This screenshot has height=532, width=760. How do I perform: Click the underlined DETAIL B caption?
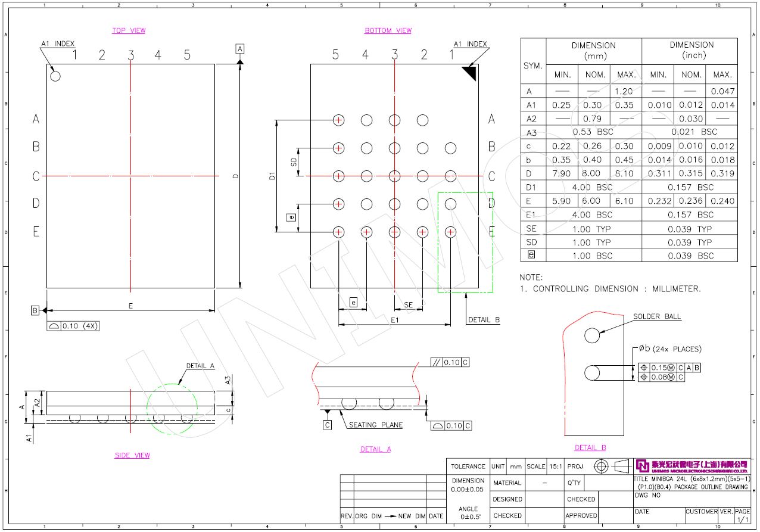(590, 447)
